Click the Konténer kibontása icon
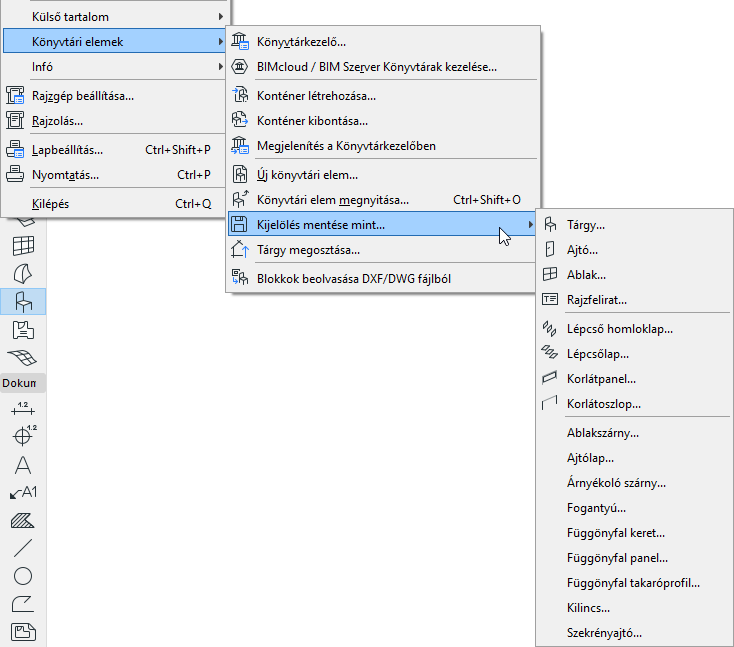The width and height of the screenshot is (734, 647). 240,120
